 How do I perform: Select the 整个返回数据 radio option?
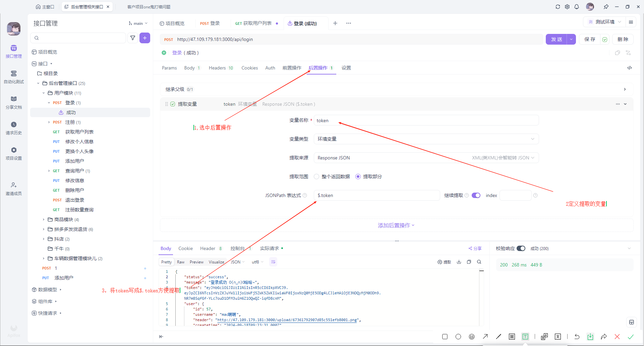[316, 177]
